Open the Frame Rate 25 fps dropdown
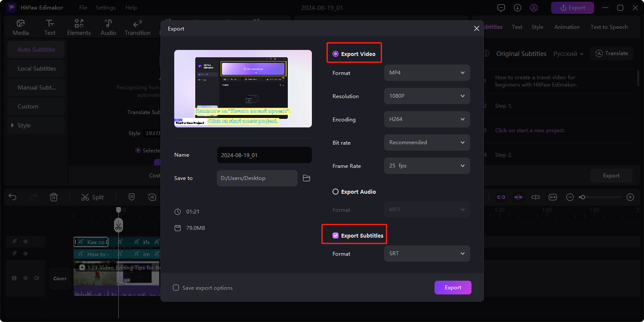The image size is (644, 322). (x=427, y=166)
